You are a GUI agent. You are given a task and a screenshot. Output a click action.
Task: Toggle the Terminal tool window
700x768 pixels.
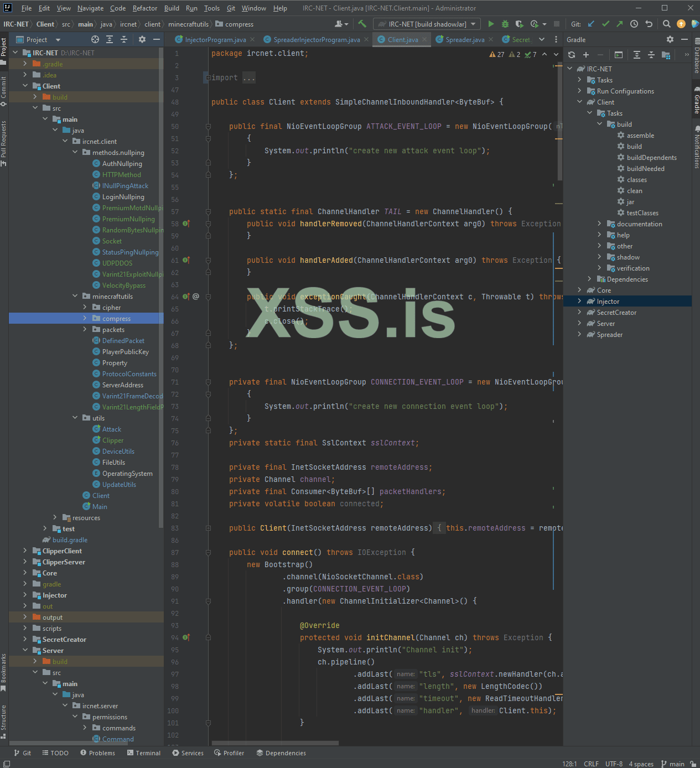(x=143, y=753)
